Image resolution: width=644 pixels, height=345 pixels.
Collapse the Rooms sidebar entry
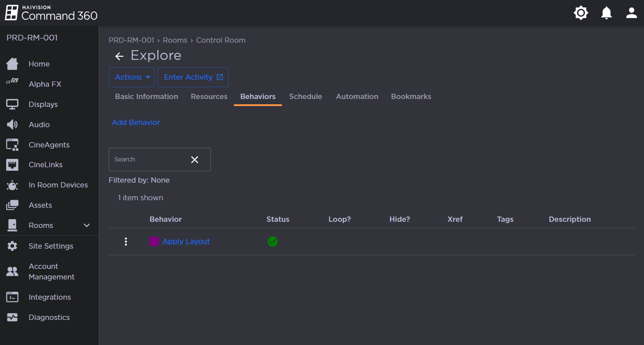tap(87, 225)
